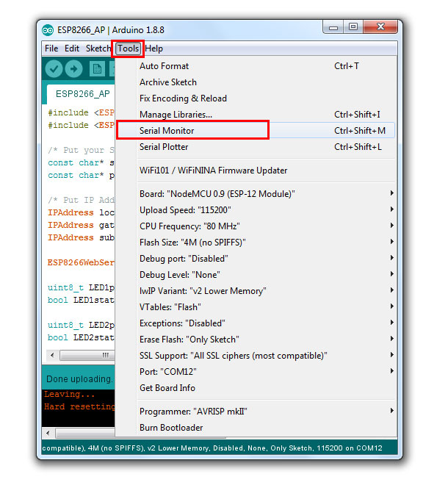Close the Arduino window
This screenshot has height=488, width=448.
pyautogui.click(x=380, y=27)
